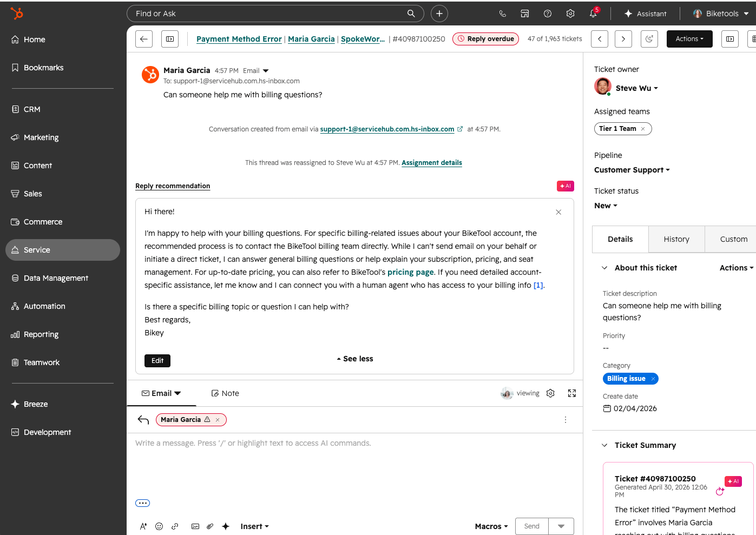Focus the Find or Ask search field

(x=275, y=14)
